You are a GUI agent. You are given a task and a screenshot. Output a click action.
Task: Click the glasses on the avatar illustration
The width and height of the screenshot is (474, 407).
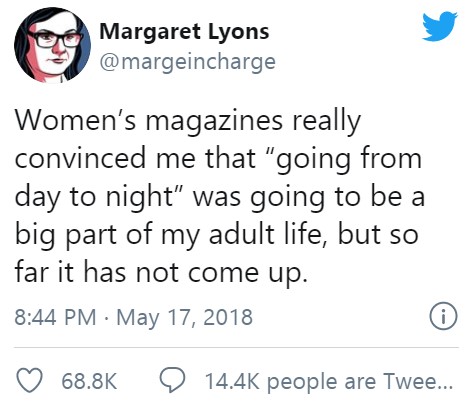coord(56,39)
